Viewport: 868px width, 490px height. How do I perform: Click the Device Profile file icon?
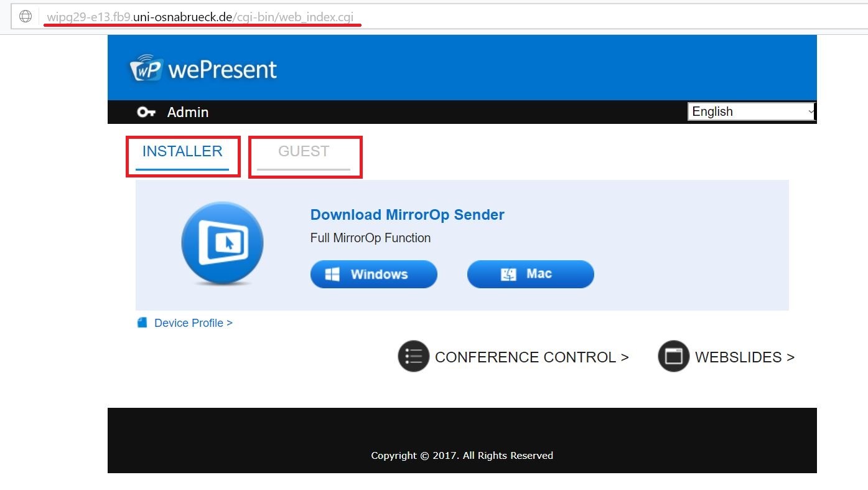coord(142,323)
